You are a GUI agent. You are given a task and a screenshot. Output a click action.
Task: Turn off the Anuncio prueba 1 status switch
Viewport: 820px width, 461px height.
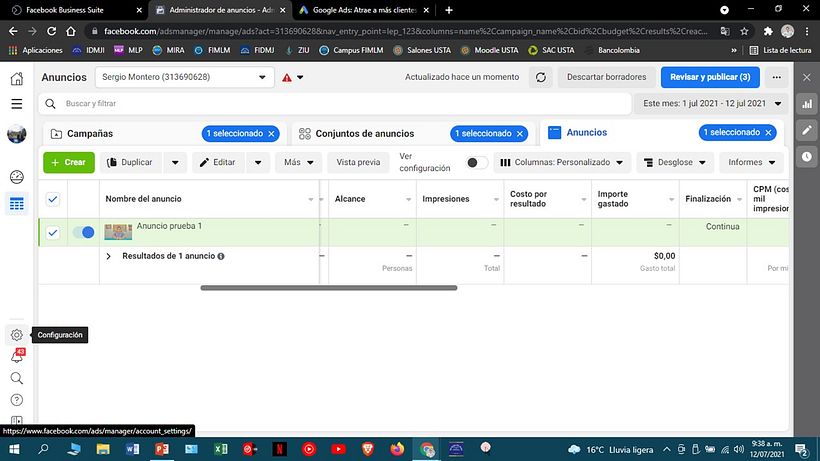[84, 233]
